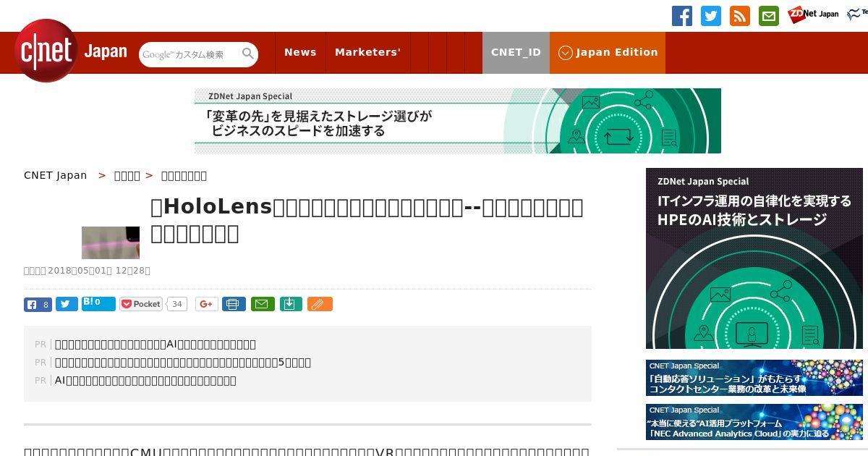Open the Twitter icon in top header
Screen dimensions: 868x456
tap(711, 16)
